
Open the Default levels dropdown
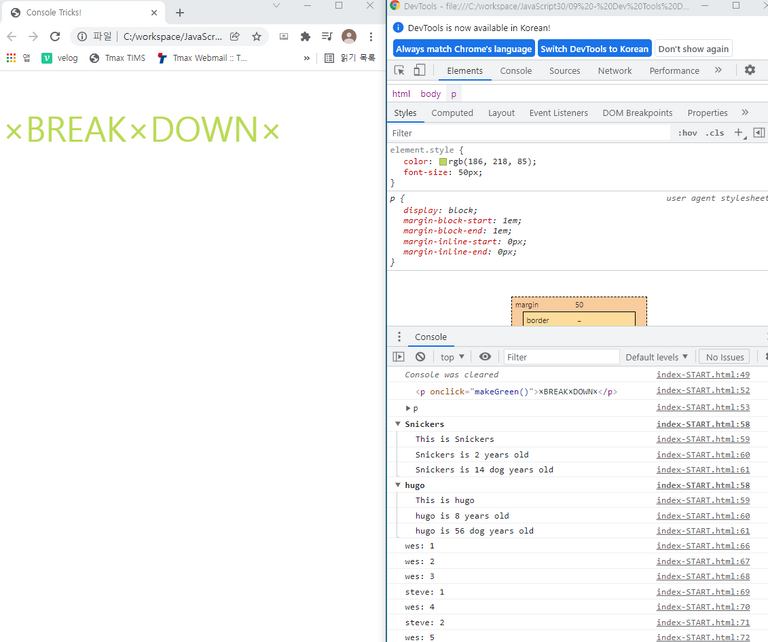[x=656, y=357]
